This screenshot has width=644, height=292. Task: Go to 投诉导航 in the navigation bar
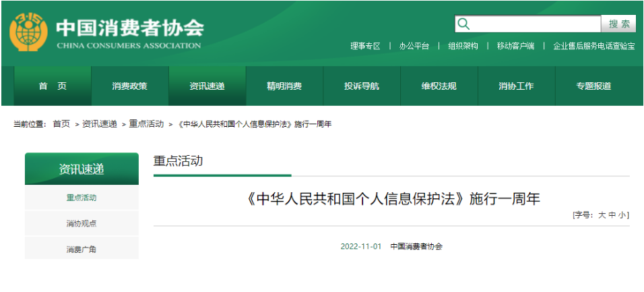tap(362, 86)
